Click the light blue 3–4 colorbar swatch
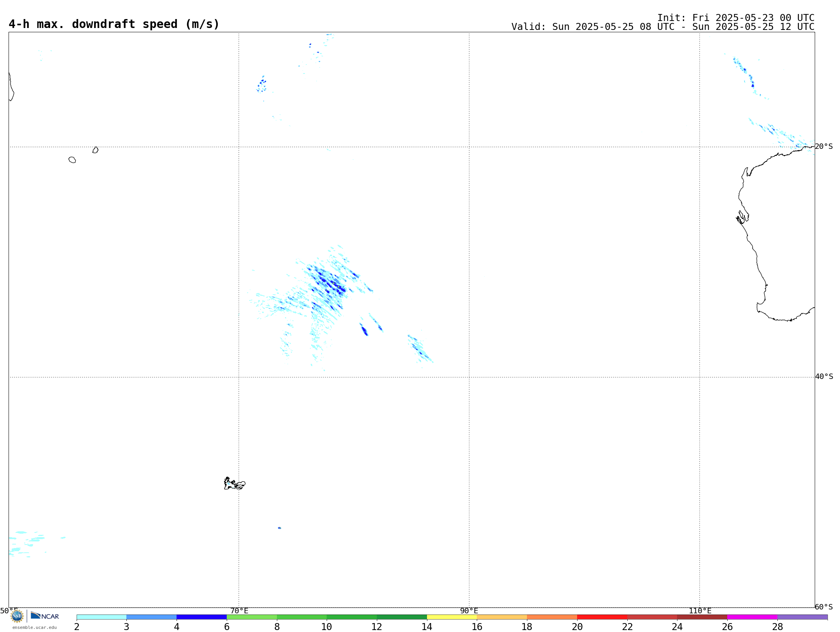The image size is (840, 632). click(x=151, y=617)
